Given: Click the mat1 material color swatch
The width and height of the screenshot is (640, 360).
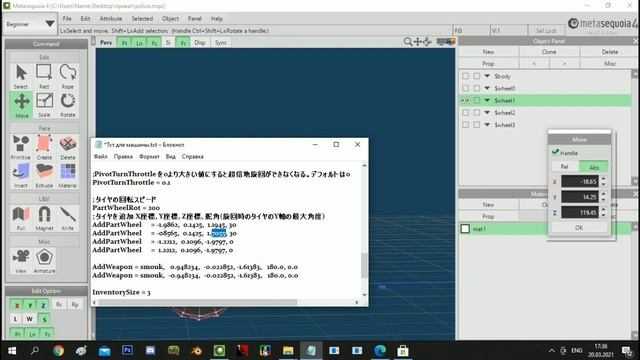Looking at the screenshot, I should (x=465, y=229).
